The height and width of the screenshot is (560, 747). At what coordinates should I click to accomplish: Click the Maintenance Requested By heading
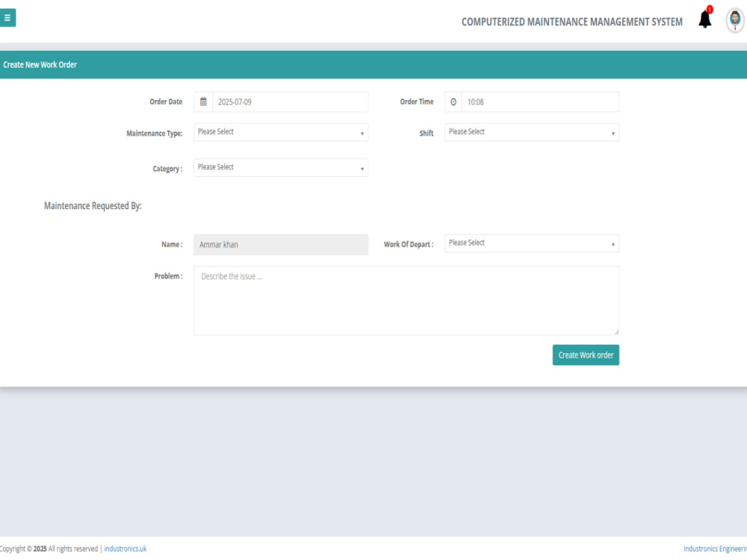tap(93, 206)
